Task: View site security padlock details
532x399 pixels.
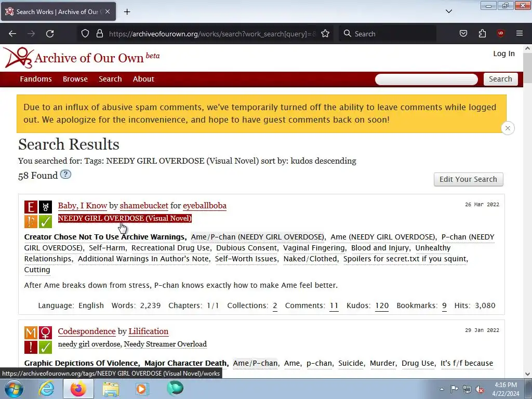Action: [99, 33]
